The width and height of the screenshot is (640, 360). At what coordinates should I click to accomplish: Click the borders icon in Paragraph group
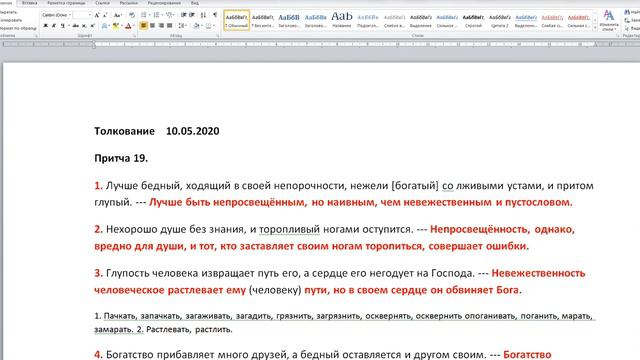208,26
